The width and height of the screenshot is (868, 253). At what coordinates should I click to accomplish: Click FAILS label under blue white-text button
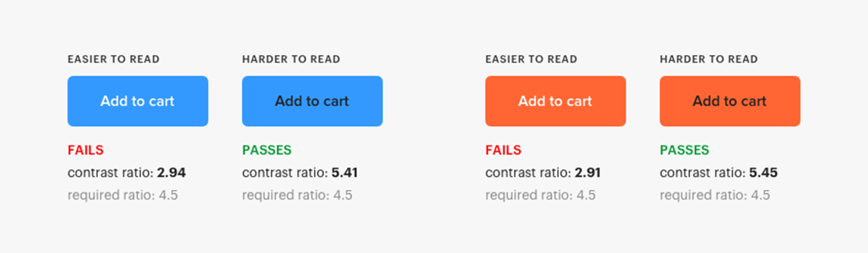click(85, 150)
